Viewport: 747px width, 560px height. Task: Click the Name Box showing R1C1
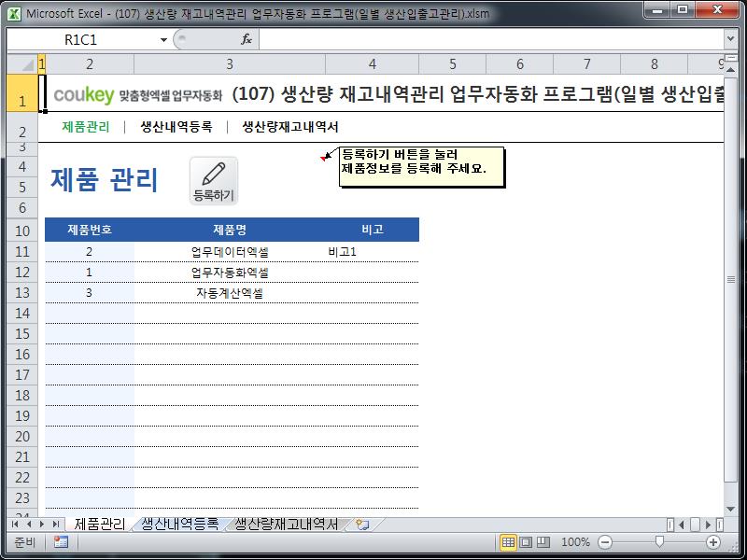pyautogui.click(x=81, y=39)
